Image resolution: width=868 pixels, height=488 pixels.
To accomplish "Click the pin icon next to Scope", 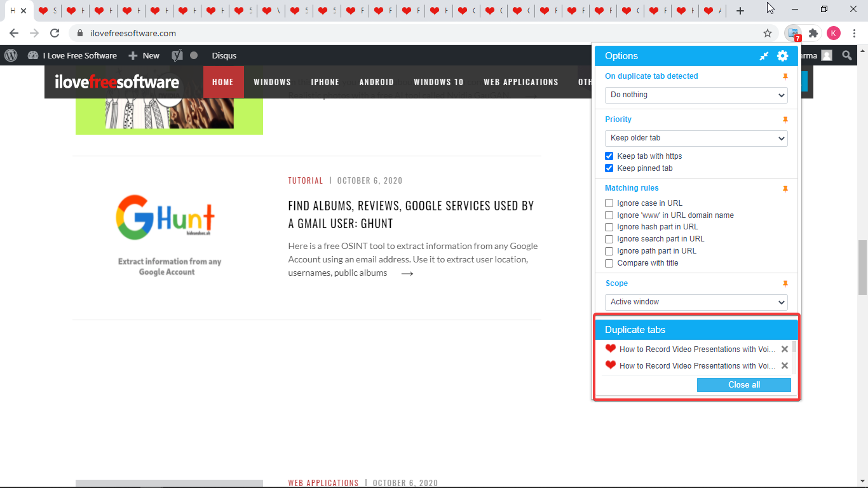I will pos(785,283).
